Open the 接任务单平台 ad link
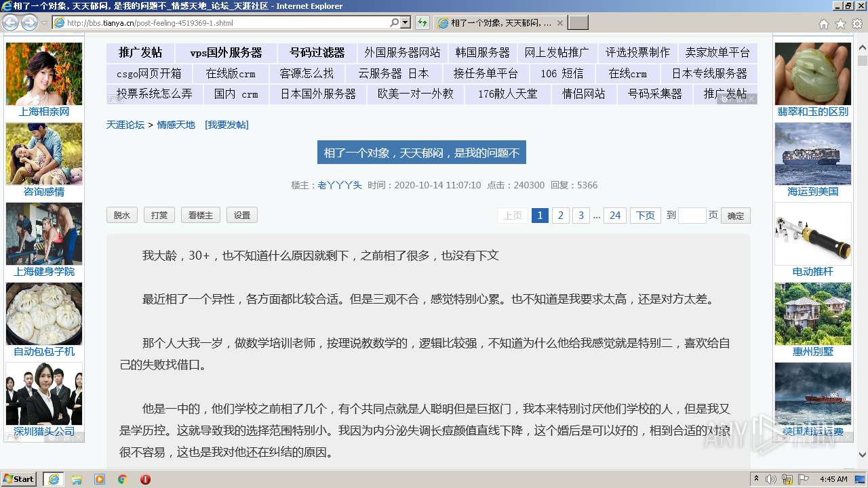Screen dimensions: 868x488 click(486, 73)
